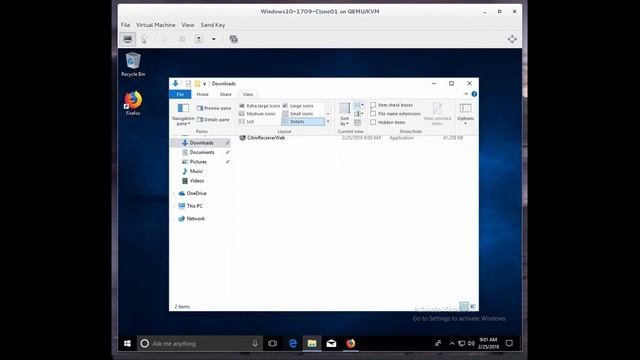
Task: Open the shutdown options dropdown arrow
Action: coord(213,39)
